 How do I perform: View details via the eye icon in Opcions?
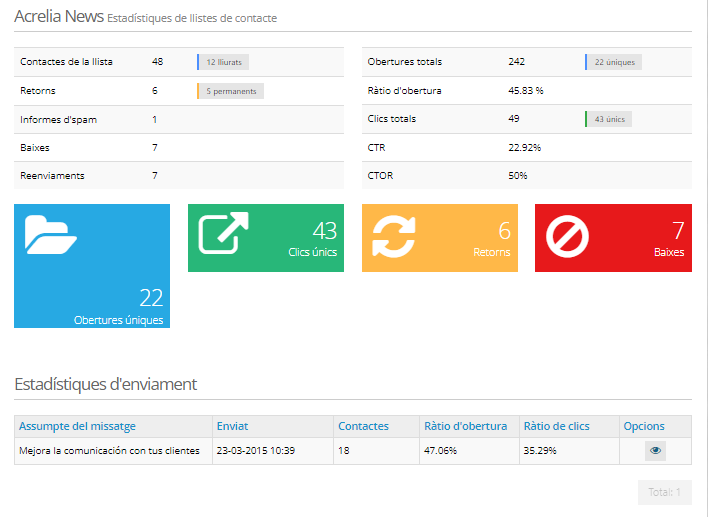click(655, 451)
